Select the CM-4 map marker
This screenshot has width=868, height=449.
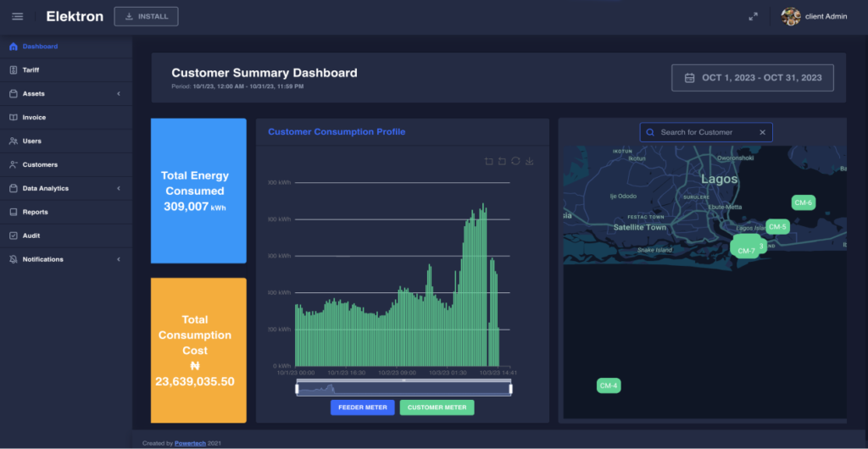[x=609, y=386]
